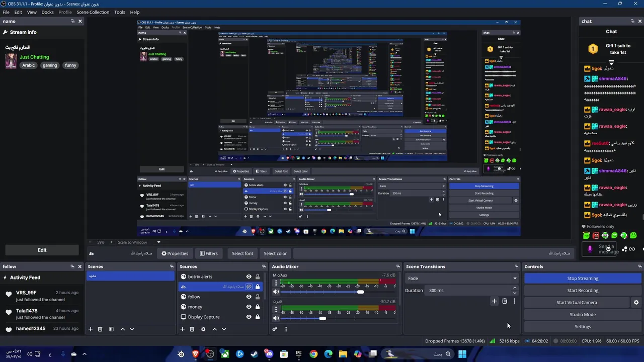
Task: Undock the Audio Mixer panel
Action: (398, 266)
